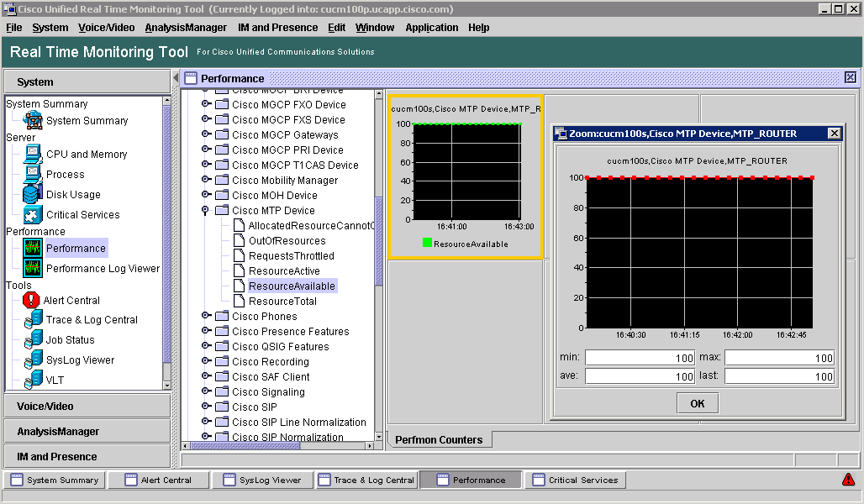Switch to Critical Services bottom window tab
This screenshot has height=504, width=864.
575,480
